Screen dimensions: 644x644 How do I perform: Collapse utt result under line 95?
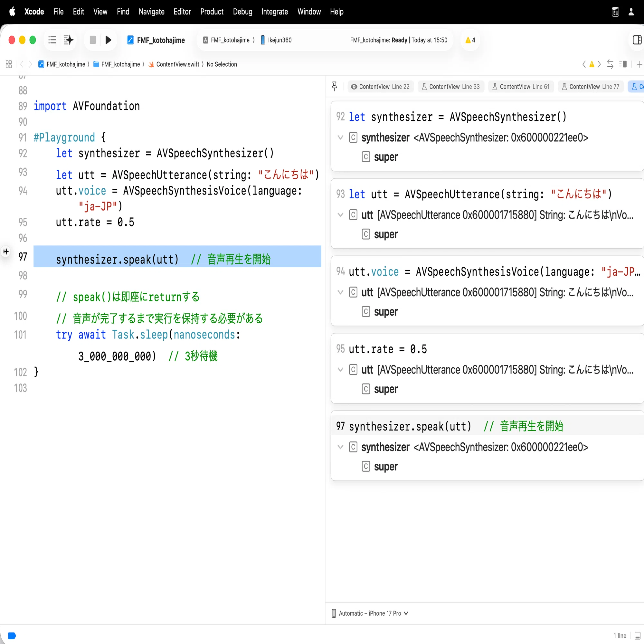340,369
